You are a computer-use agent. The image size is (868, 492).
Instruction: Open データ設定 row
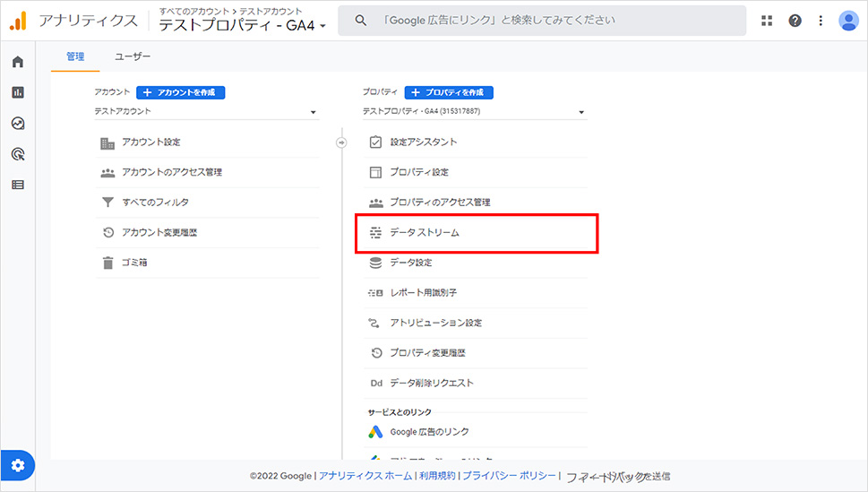pos(476,263)
